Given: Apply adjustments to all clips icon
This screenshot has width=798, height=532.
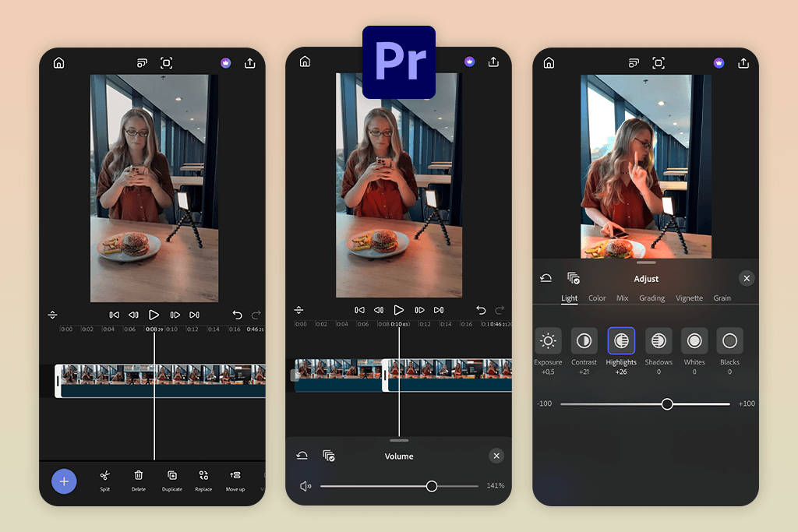Looking at the screenshot, I should pyautogui.click(x=574, y=278).
